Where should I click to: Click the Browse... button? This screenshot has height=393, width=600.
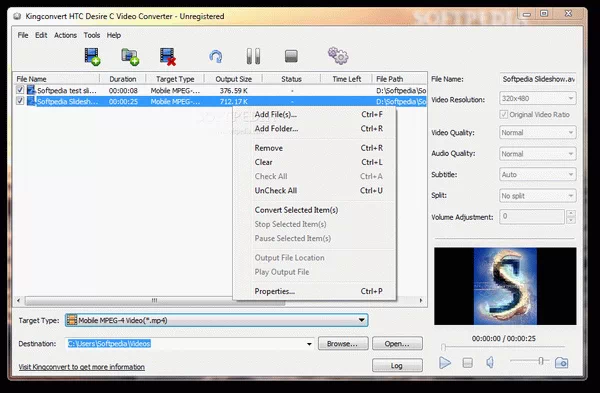click(343, 344)
